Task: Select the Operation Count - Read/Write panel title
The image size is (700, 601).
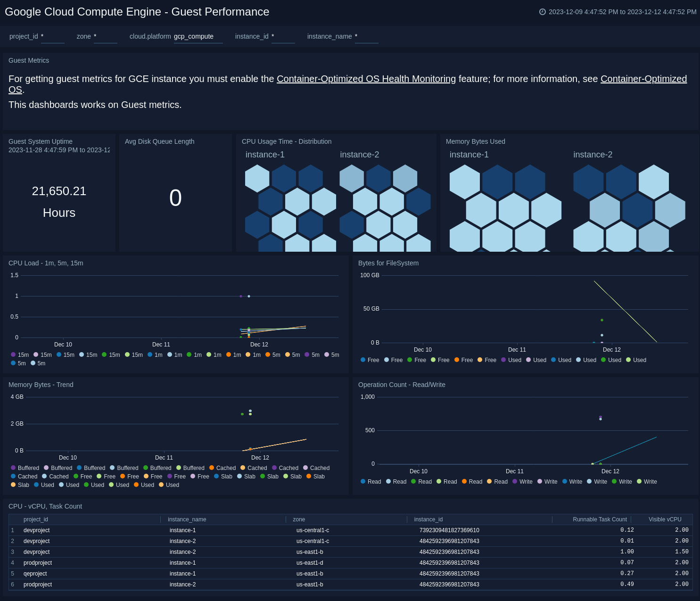Action: click(402, 385)
